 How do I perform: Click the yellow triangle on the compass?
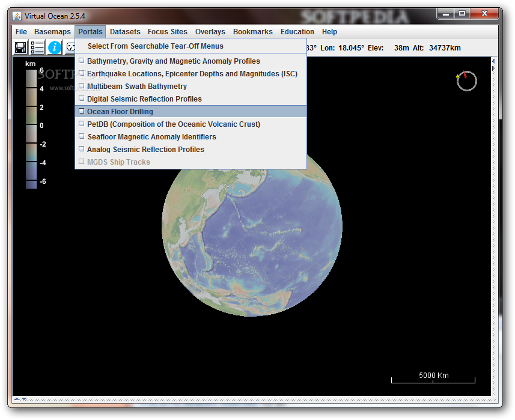[458, 76]
